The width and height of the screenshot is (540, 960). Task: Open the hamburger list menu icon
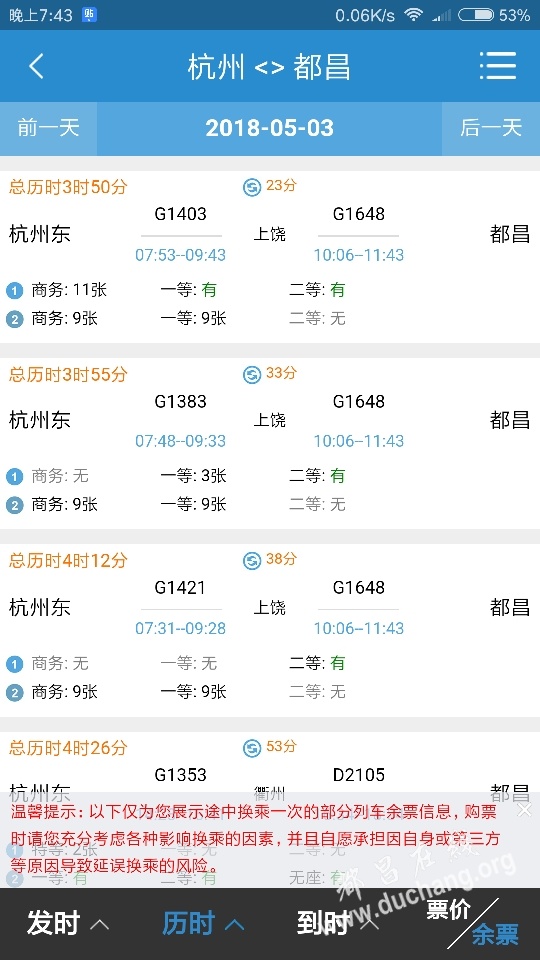498,66
